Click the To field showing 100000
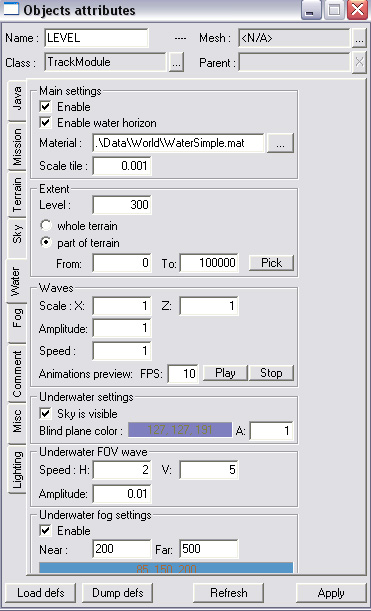The height and width of the screenshot is (611, 371). coord(209,263)
